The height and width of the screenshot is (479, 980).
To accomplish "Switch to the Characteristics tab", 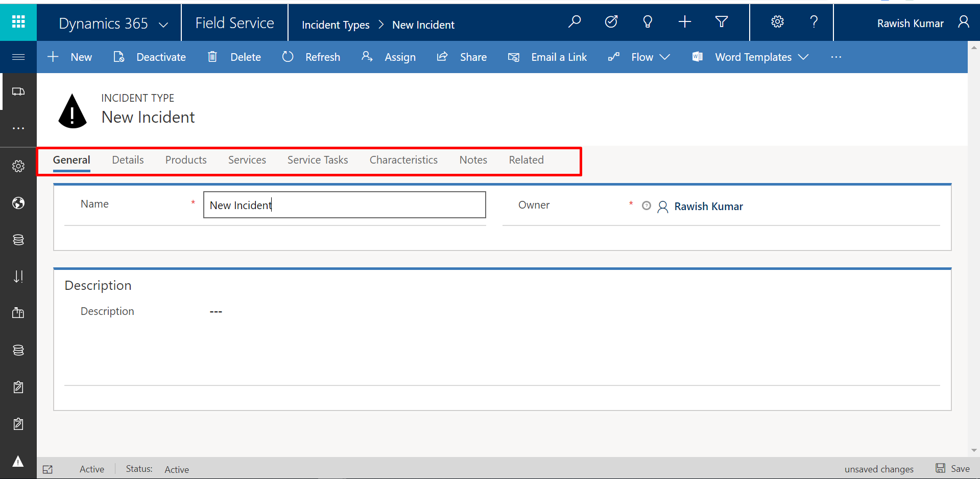I will [403, 160].
